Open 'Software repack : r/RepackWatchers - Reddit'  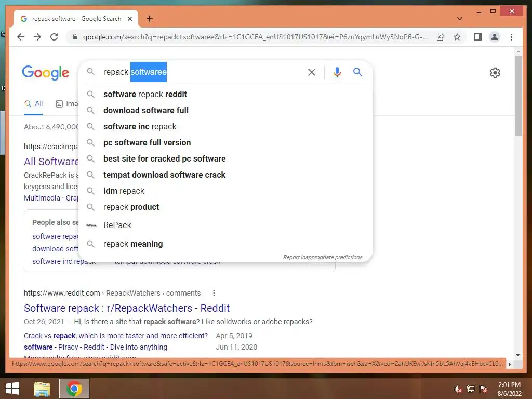[127, 308]
